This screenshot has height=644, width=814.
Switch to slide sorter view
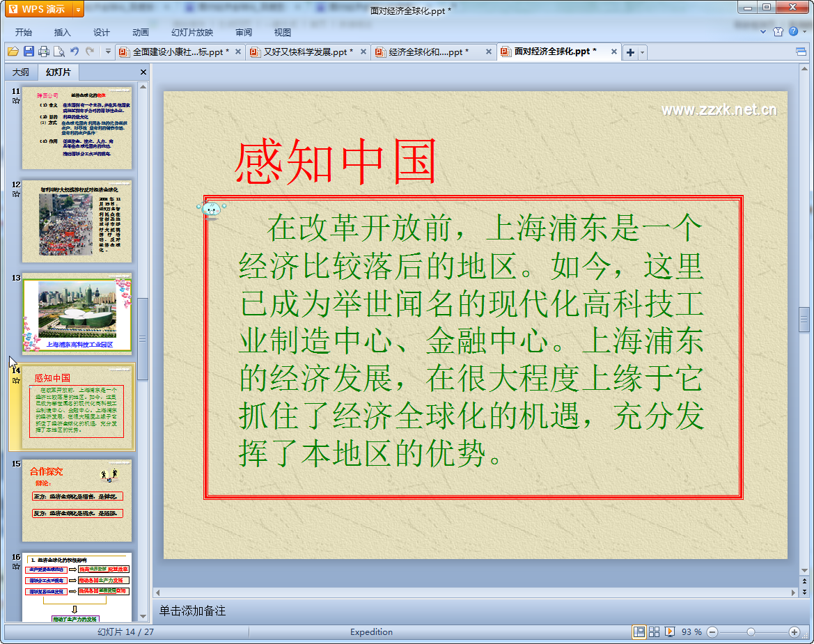pos(654,631)
